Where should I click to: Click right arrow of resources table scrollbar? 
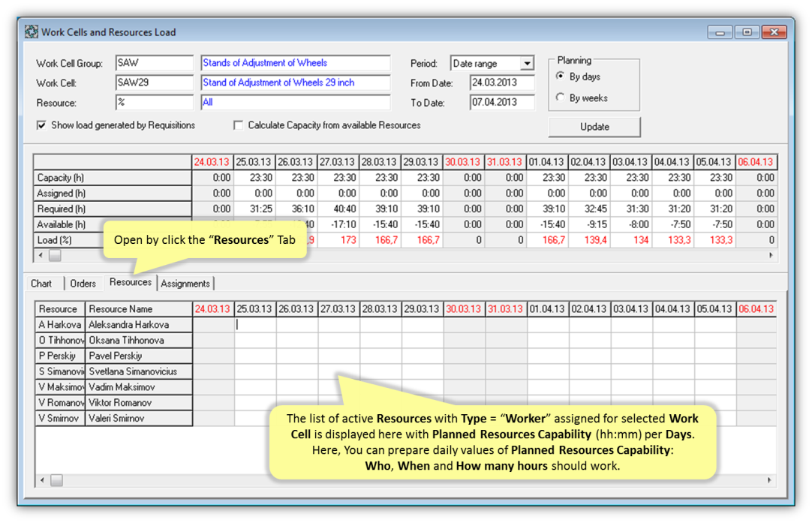tap(769, 480)
